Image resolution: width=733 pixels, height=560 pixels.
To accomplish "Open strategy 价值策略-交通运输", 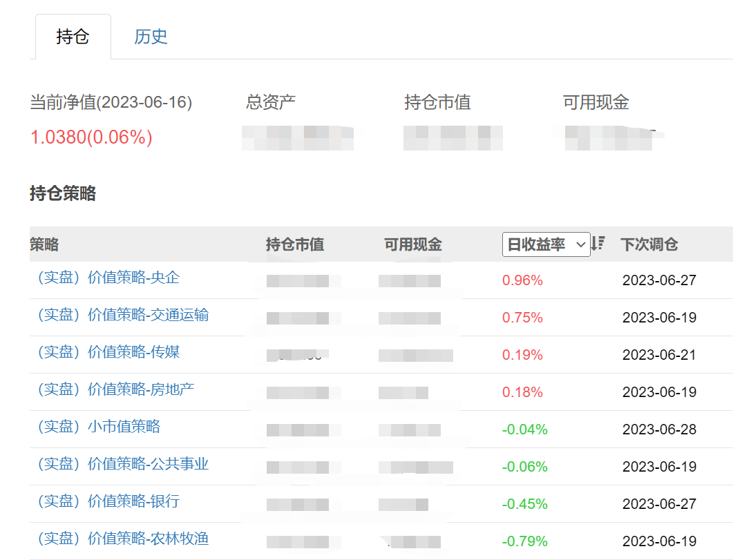I will click(x=123, y=315).
